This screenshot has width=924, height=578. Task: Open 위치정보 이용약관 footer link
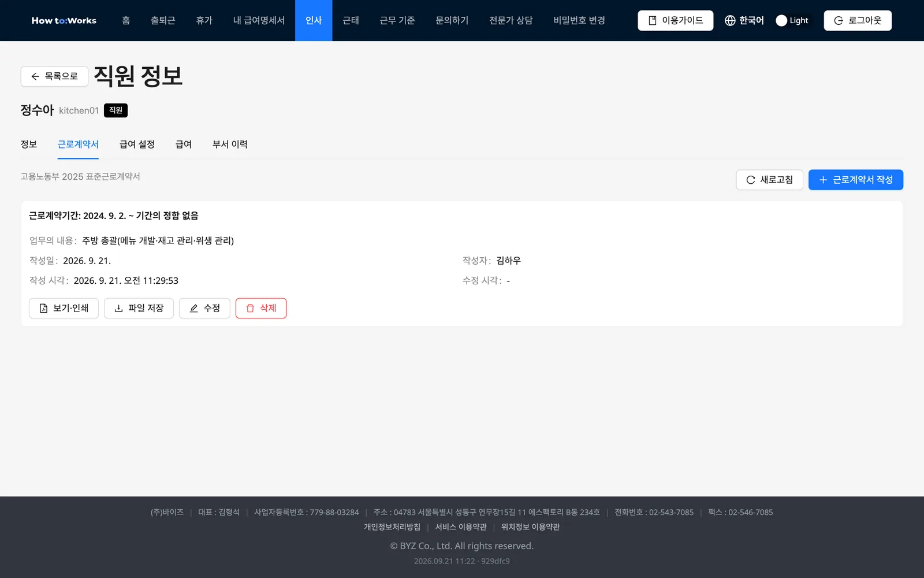(530, 527)
